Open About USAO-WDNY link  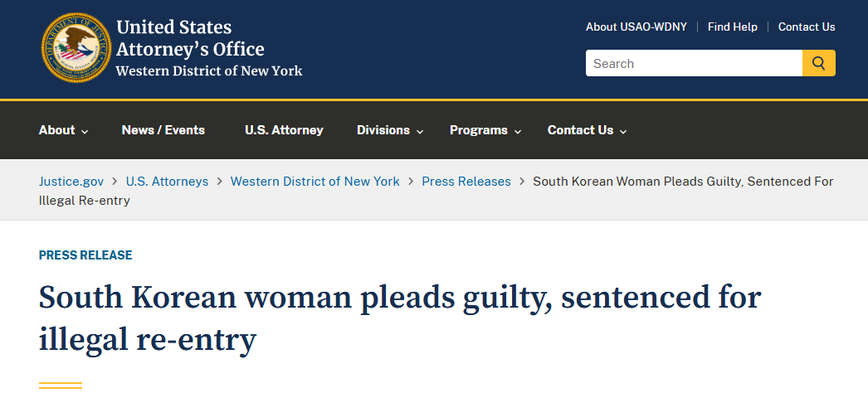[636, 27]
